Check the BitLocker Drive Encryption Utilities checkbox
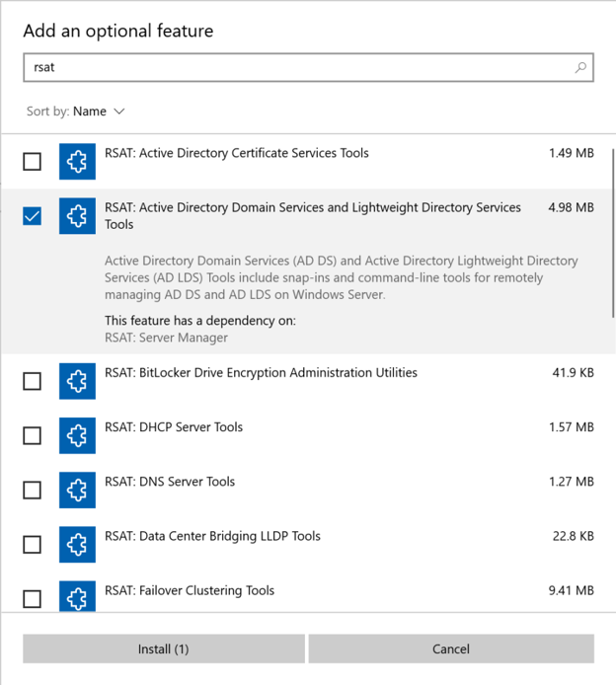The height and width of the screenshot is (685, 616). point(33,381)
